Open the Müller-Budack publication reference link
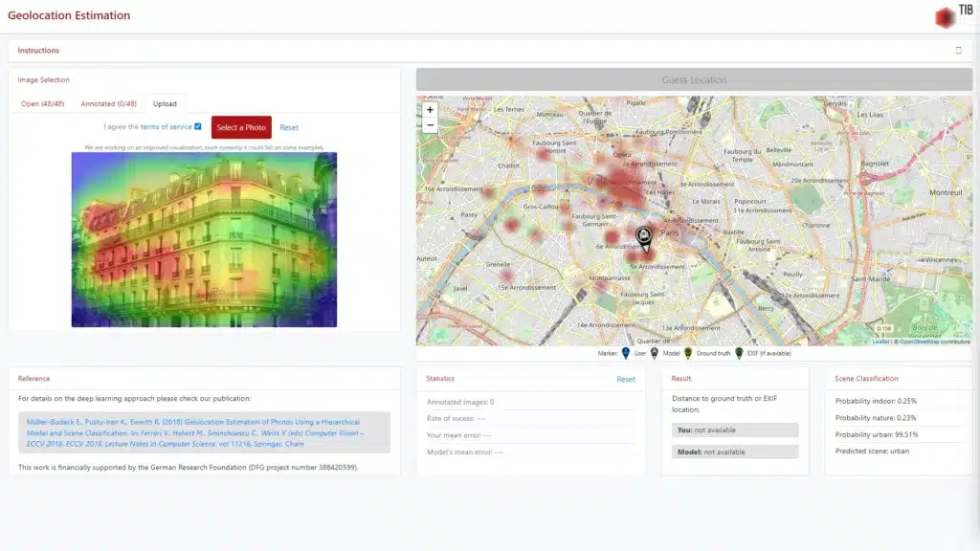 (x=195, y=433)
